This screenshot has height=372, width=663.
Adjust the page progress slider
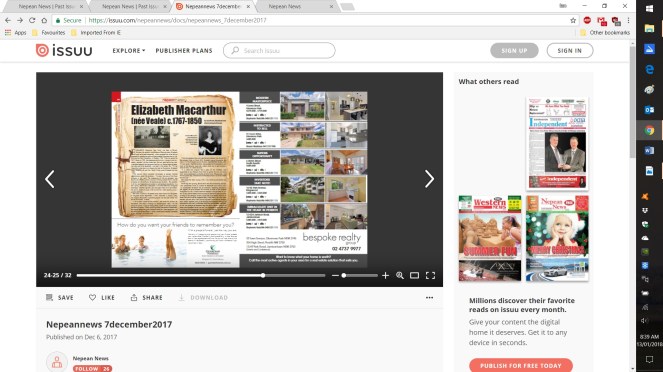[201, 275]
